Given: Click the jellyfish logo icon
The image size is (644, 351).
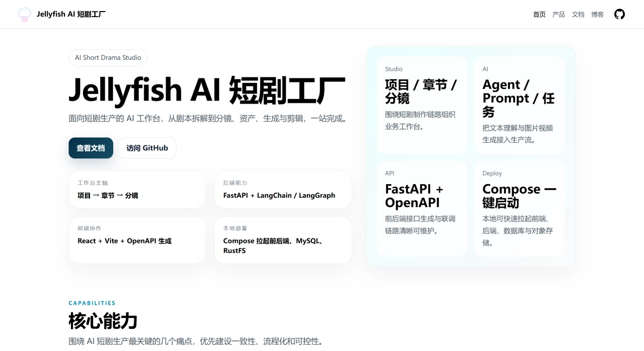Looking at the screenshot, I should [24, 14].
